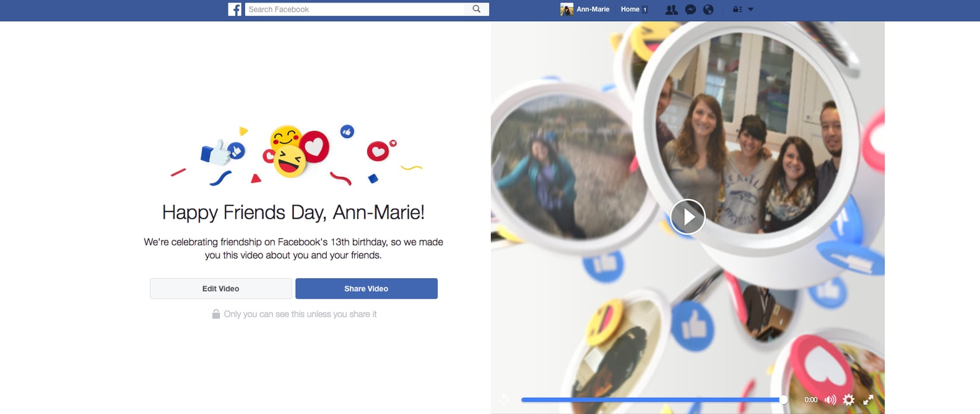
Task: Enter fullscreen with the expand icon
Action: 869,400
